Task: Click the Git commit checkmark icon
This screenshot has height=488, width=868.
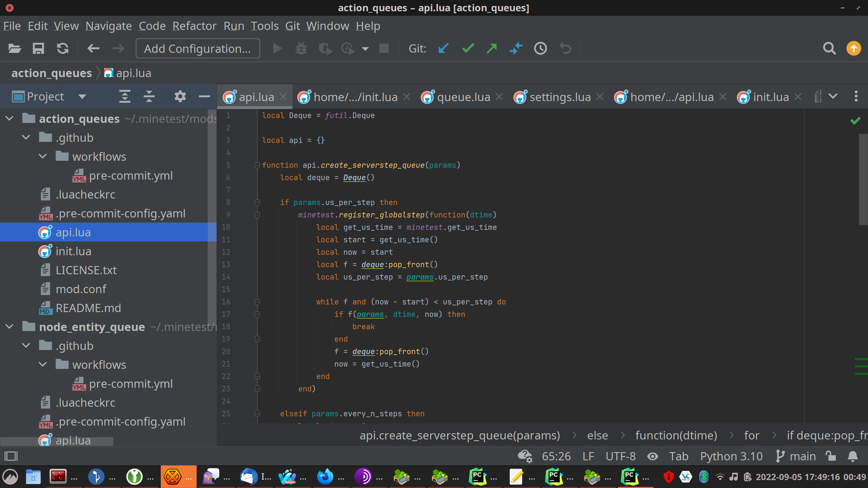Action: (468, 49)
